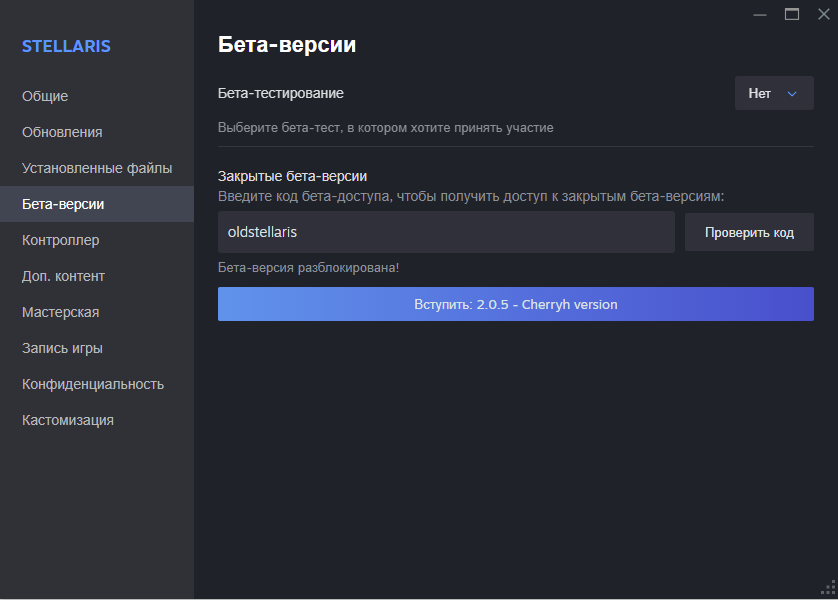Go to the Мастерская section
Screen dimensions: 838x600
coord(97,312)
